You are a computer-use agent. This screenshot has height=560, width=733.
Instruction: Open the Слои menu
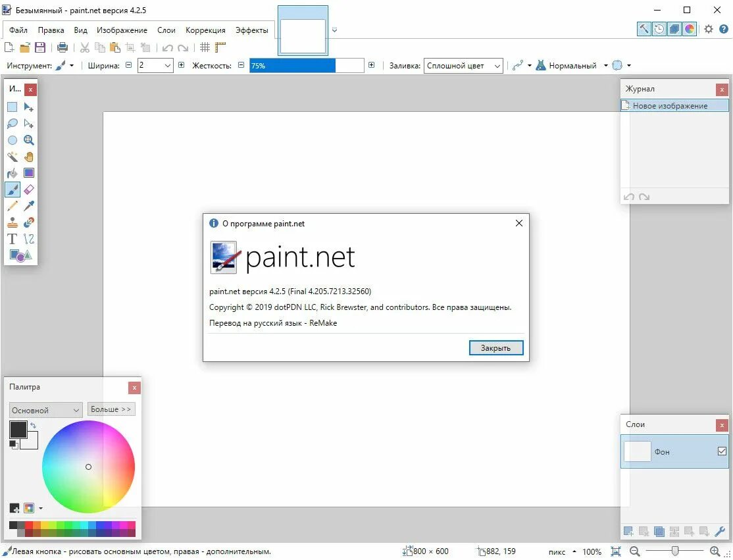click(166, 30)
